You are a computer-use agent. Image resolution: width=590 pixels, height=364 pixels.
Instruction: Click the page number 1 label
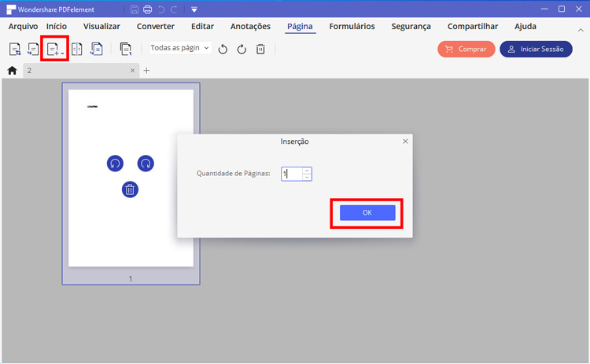click(x=131, y=278)
